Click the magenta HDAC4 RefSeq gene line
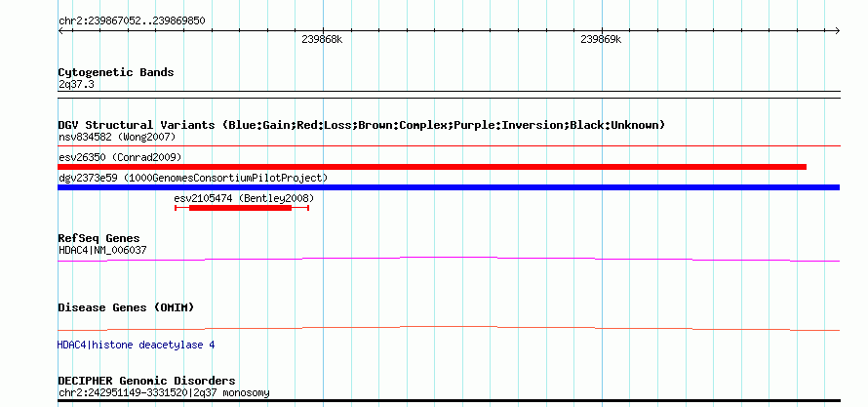Image resolution: width=868 pixels, height=407 pixels. [449, 259]
